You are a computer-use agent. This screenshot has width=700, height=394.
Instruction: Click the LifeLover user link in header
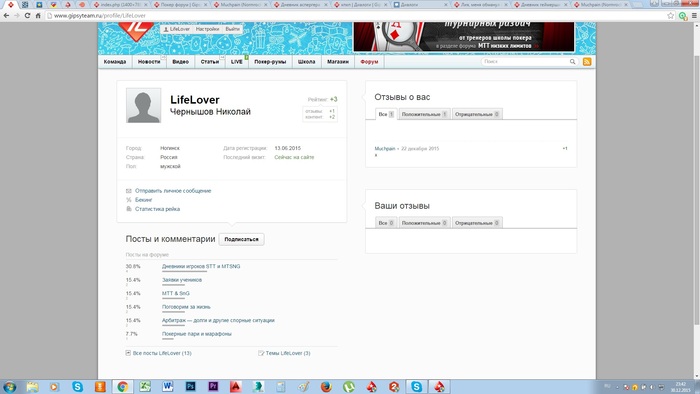point(177,29)
